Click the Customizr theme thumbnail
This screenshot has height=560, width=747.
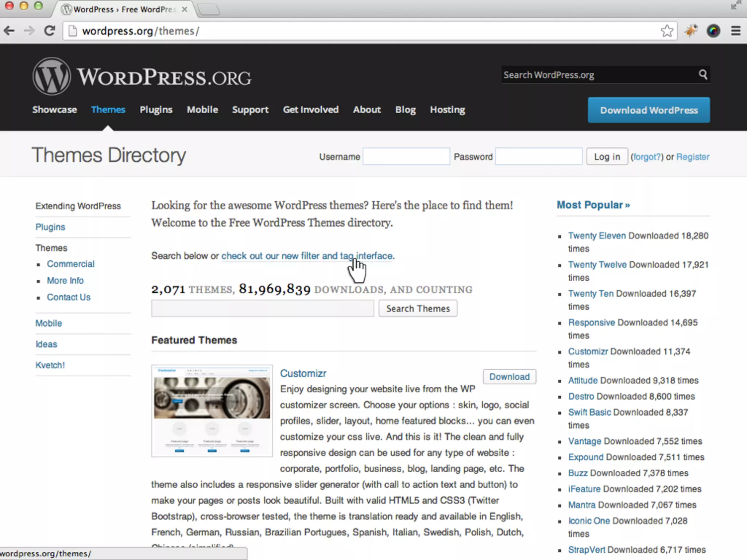coord(212,411)
